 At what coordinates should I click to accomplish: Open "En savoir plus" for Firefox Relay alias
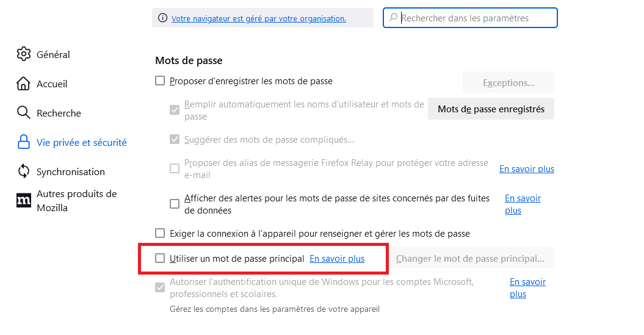[x=527, y=168]
